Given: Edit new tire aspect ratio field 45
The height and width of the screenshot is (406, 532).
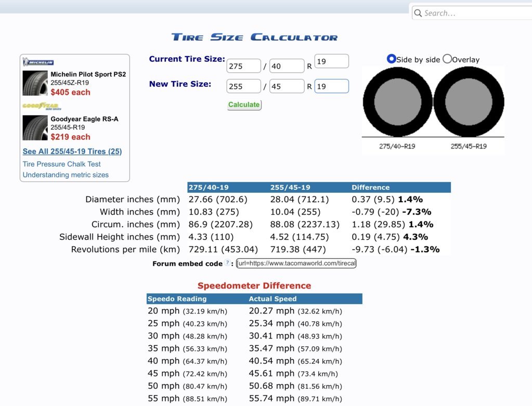Looking at the screenshot, I should tap(287, 86).
